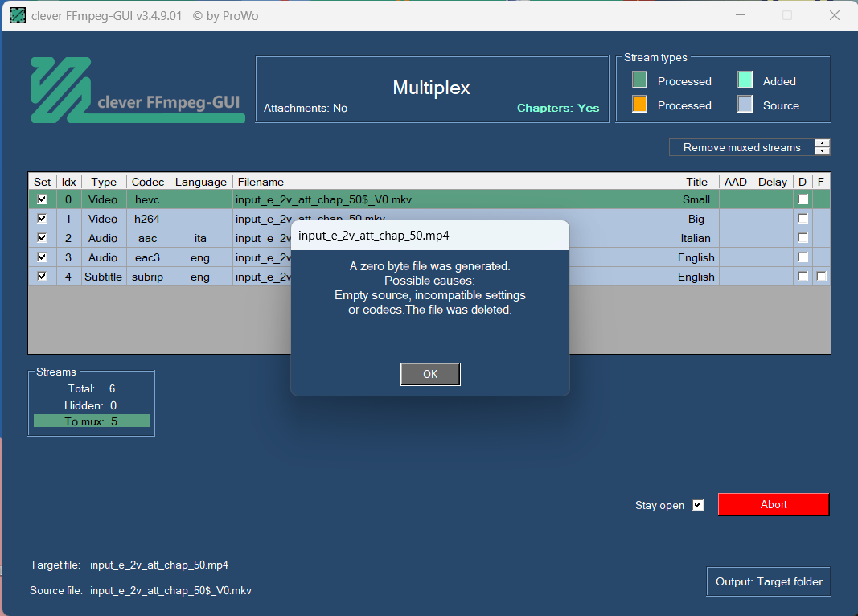Click the Big title cell
Viewport: 858px width, 616px height.
tap(696, 219)
